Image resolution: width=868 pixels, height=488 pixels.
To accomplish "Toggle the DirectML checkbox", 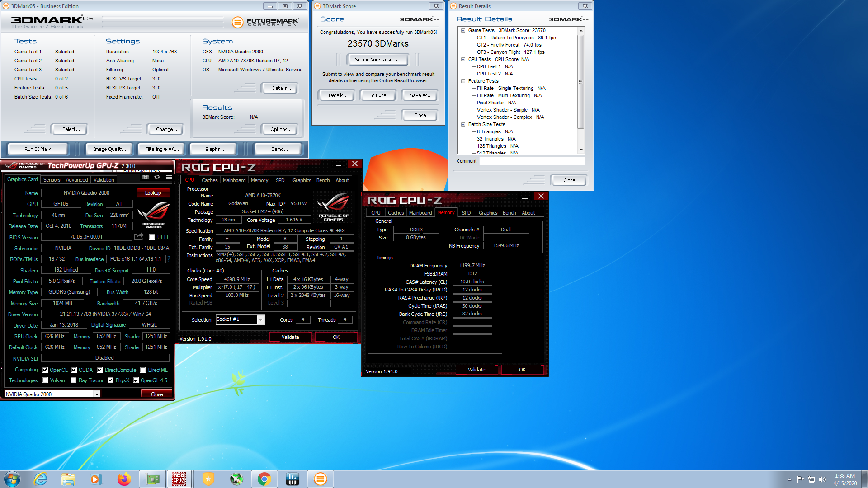I will 143,370.
